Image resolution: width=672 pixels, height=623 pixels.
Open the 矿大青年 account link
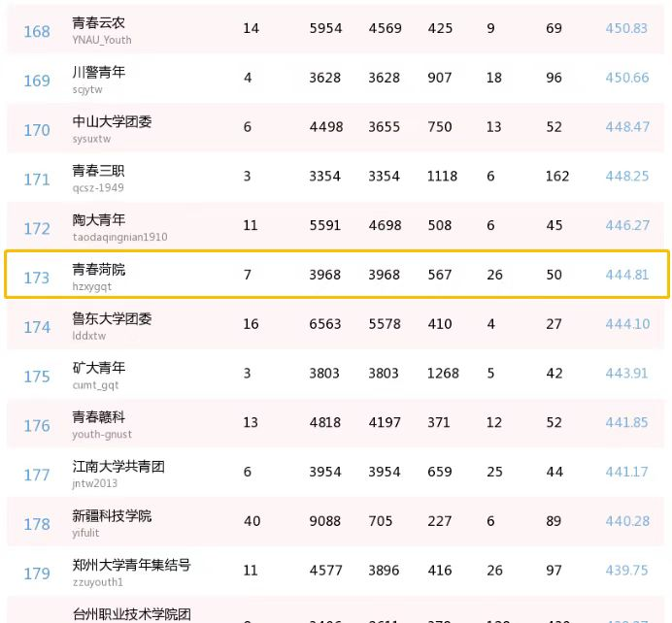(99, 368)
